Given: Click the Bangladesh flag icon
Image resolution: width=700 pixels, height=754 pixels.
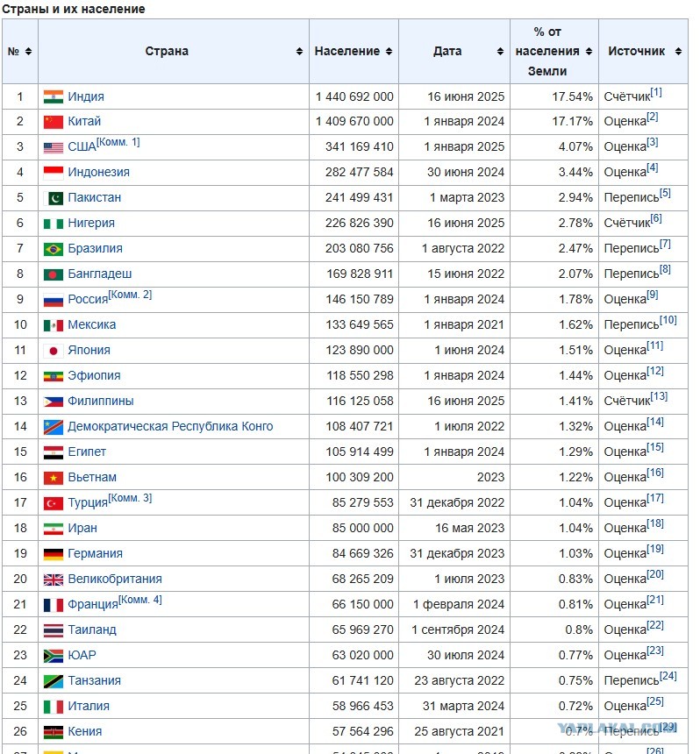Looking at the screenshot, I should 53,274.
